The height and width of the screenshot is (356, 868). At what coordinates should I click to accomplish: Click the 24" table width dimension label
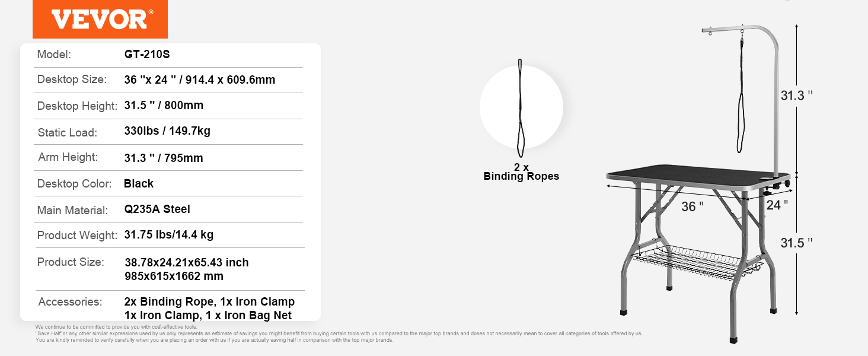coord(777,205)
